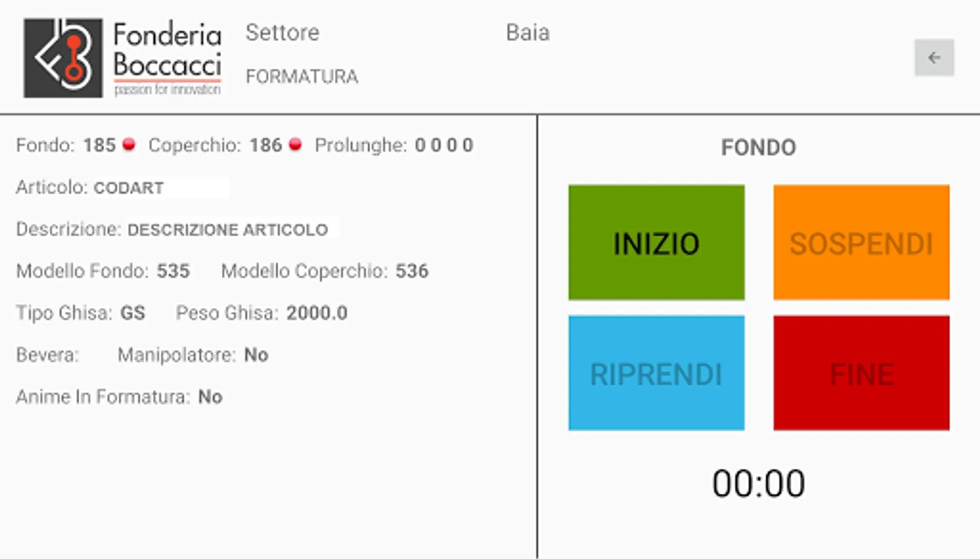Click the back arrow button

pyautogui.click(x=933, y=58)
